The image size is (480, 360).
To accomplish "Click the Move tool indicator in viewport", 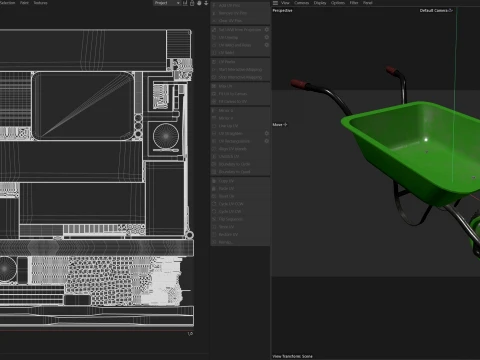I will click(x=280, y=125).
